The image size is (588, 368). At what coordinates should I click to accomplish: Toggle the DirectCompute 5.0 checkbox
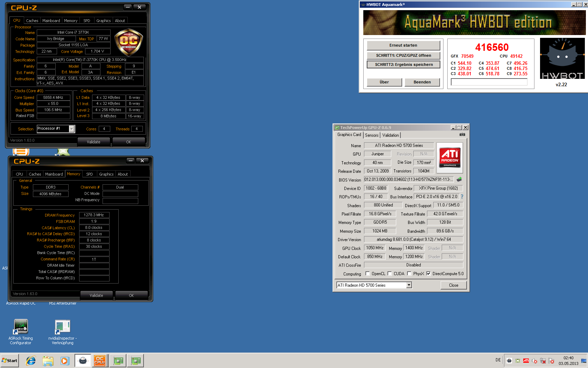point(428,274)
